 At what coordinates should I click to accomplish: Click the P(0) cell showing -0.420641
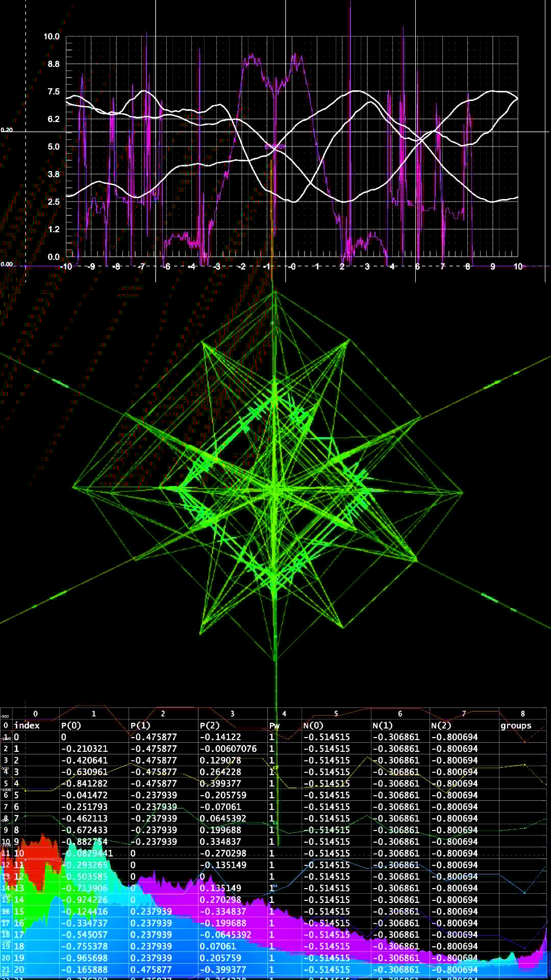(x=84, y=761)
